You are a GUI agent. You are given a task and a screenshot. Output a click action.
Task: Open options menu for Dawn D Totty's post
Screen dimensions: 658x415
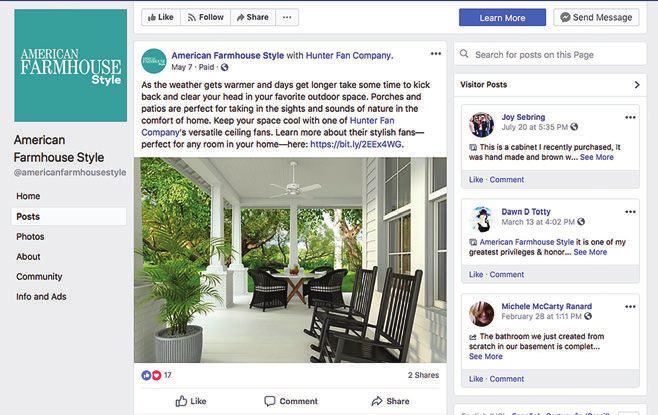click(630, 212)
